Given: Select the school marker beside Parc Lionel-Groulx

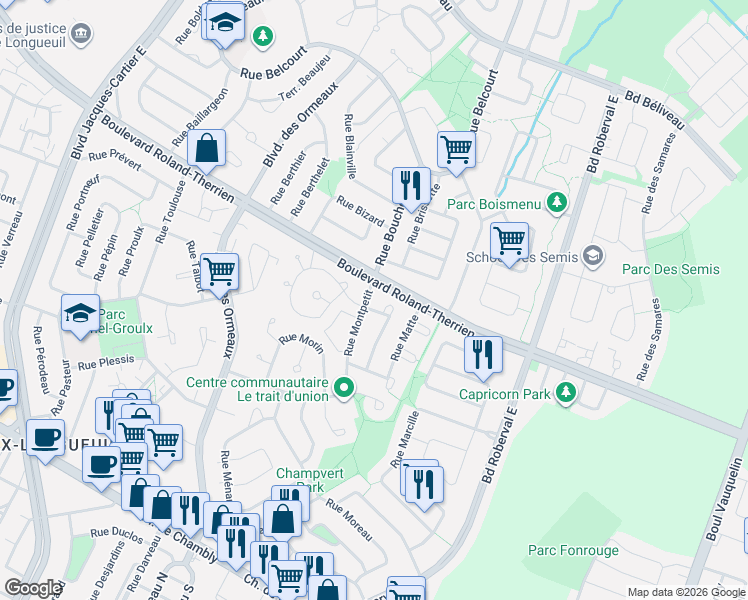Looking at the screenshot, I should [80, 316].
